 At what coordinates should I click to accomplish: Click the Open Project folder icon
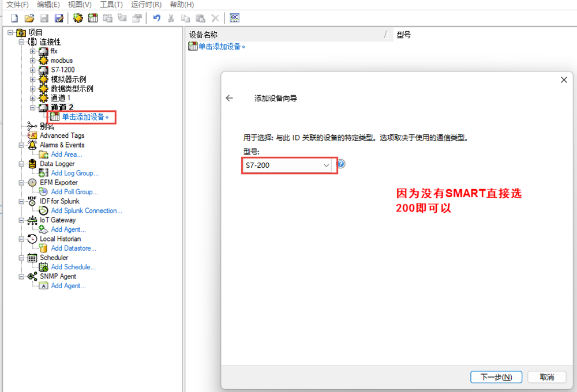click(29, 18)
